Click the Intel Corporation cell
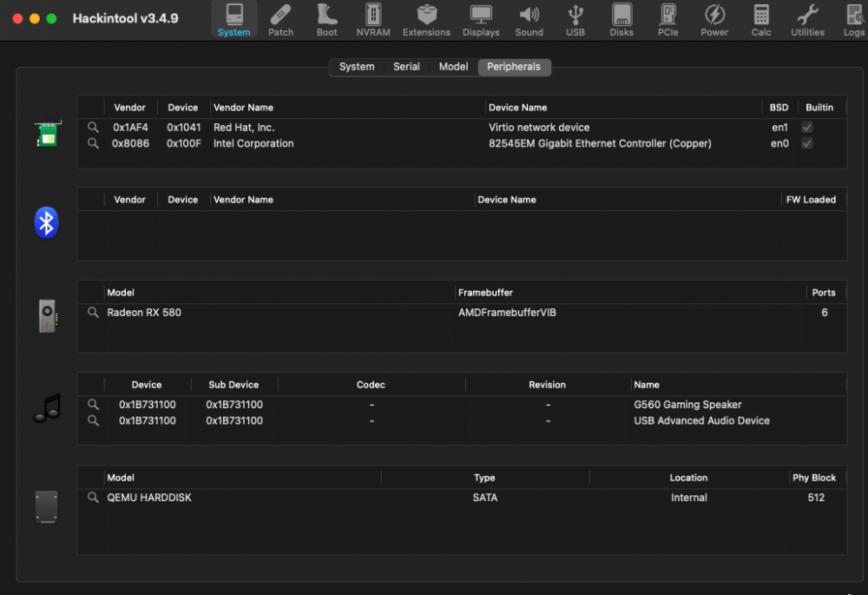Screen dimensions: 868x595 click(x=253, y=143)
